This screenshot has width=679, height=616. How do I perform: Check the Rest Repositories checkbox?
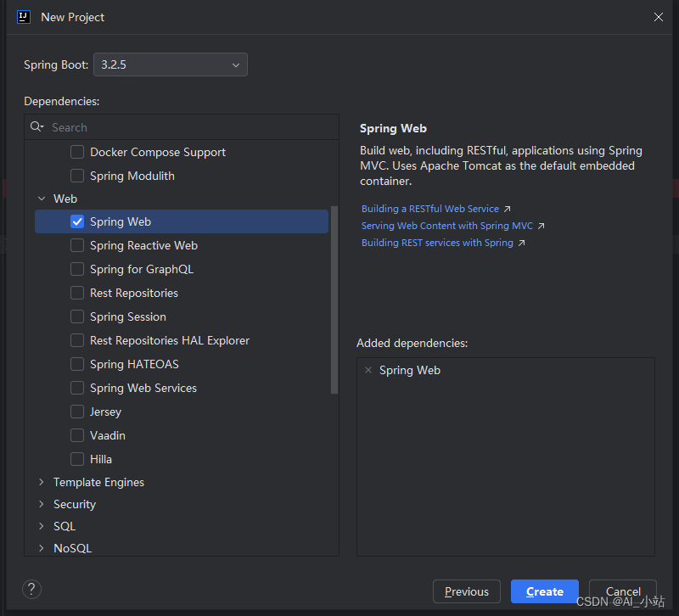(x=77, y=293)
